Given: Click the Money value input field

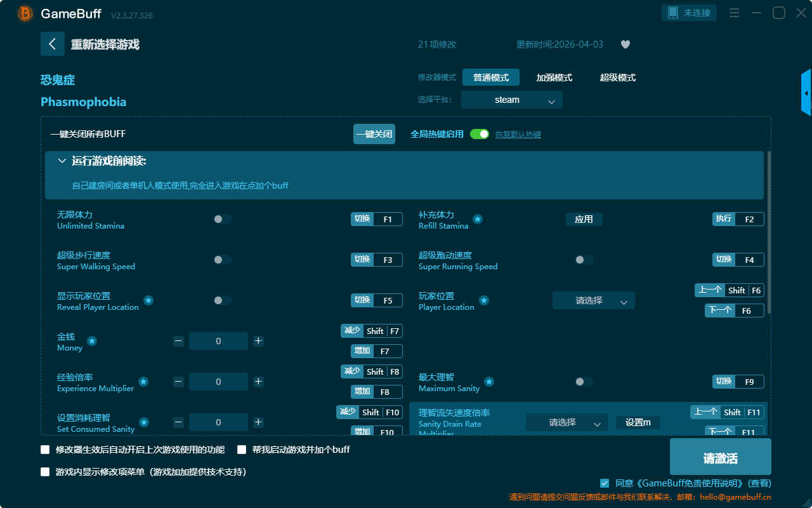Looking at the screenshot, I should [x=218, y=341].
